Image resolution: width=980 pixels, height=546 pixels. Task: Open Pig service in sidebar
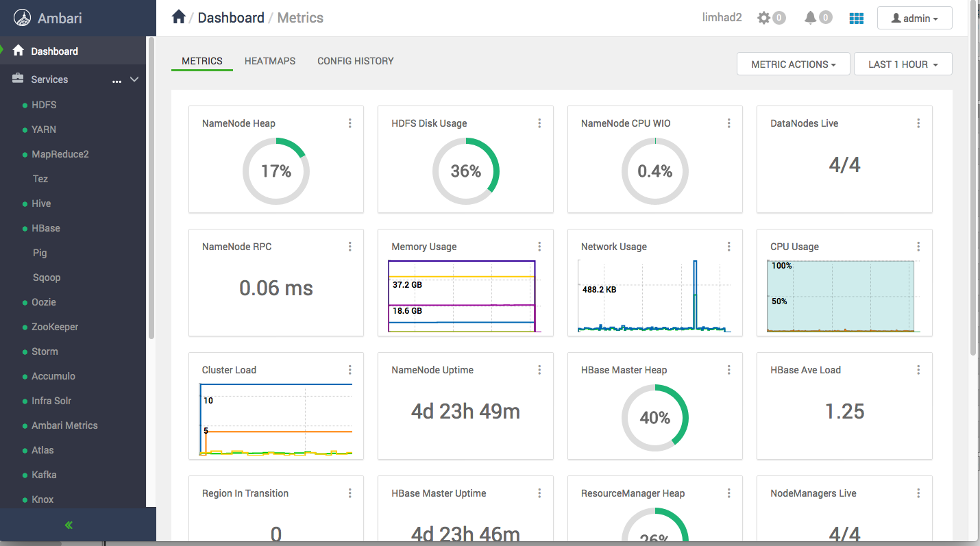point(40,253)
